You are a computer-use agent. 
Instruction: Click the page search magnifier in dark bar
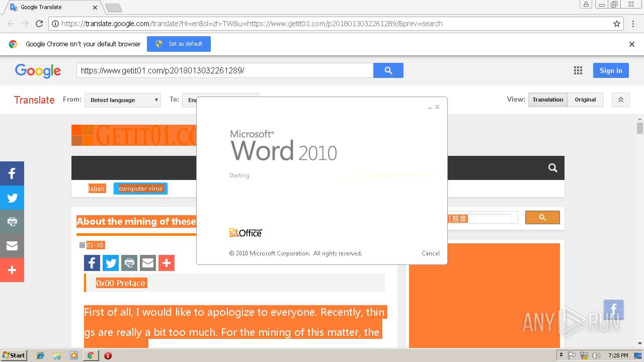coord(553,168)
